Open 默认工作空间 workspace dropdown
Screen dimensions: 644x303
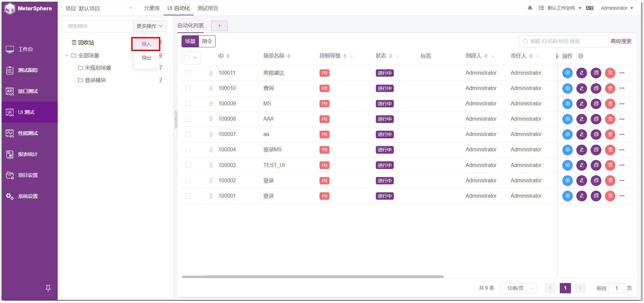coord(564,8)
